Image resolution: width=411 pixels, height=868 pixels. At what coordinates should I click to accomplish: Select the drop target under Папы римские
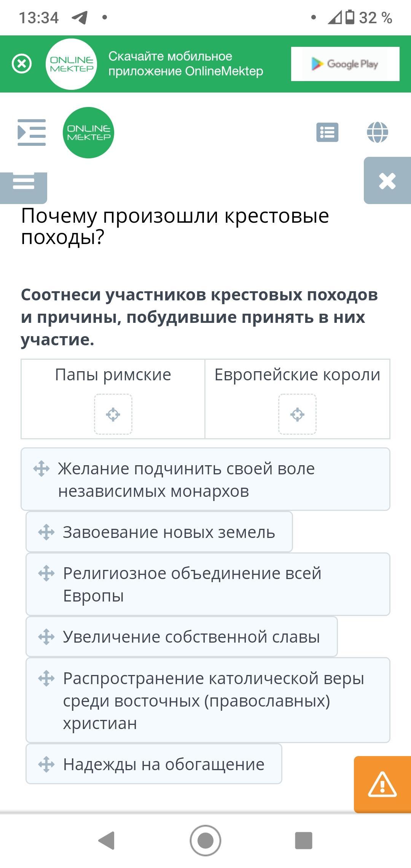click(113, 414)
